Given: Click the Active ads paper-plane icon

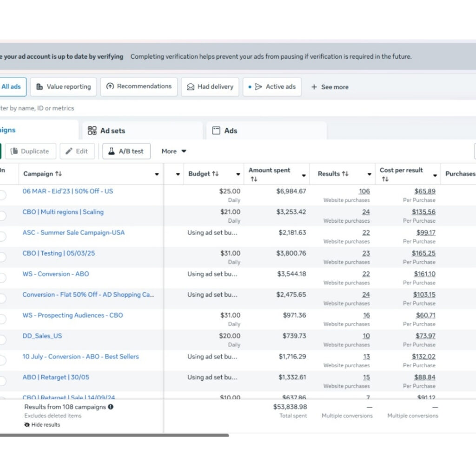Looking at the screenshot, I should click(258, 87).
